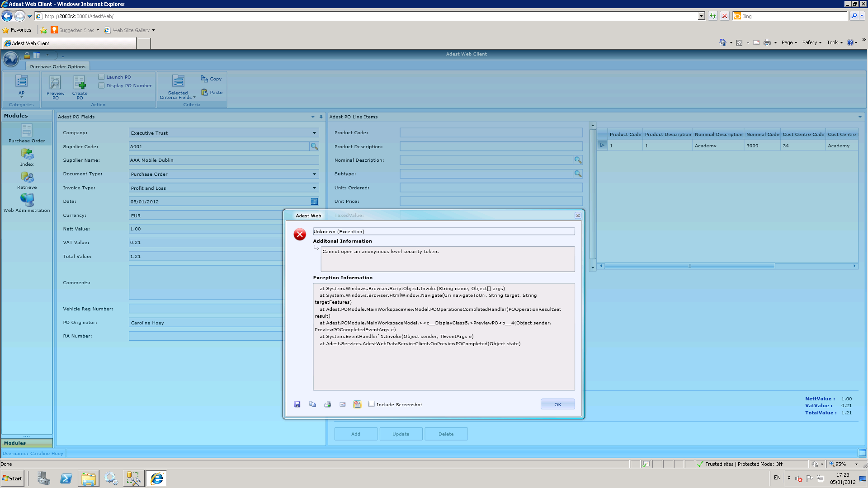Screen dimensions: 868x488
Task: Click the Cost Centre Code column header
Action: [803, 134]
